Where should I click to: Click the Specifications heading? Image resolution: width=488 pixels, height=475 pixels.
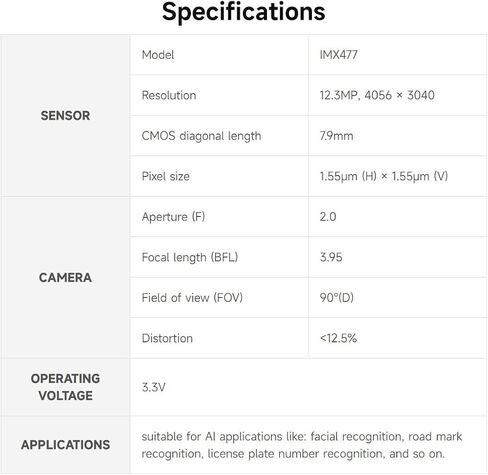(x=244, y=12)
